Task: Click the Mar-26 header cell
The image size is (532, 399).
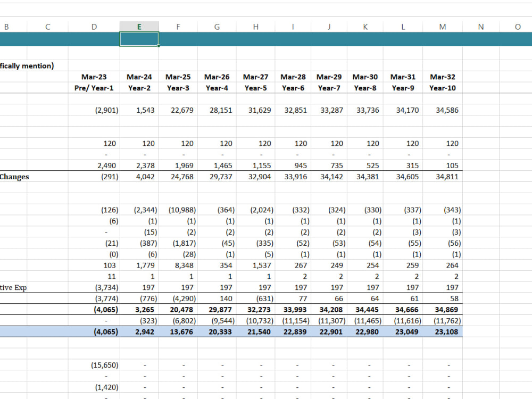Action: tap(217, 77)
